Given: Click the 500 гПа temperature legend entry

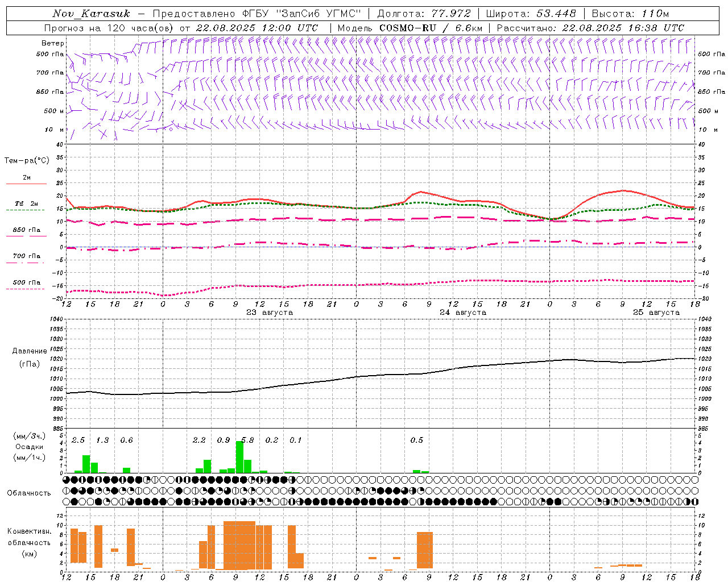Looking at the screenshot, I should tap(26, 282).
